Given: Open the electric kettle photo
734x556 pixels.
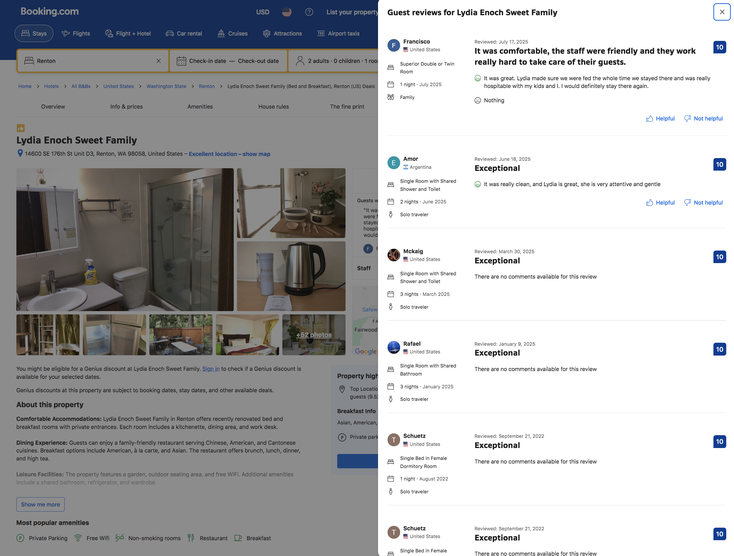Looking at the screenshot, I should pyautogui.click(x=291, y=276).
